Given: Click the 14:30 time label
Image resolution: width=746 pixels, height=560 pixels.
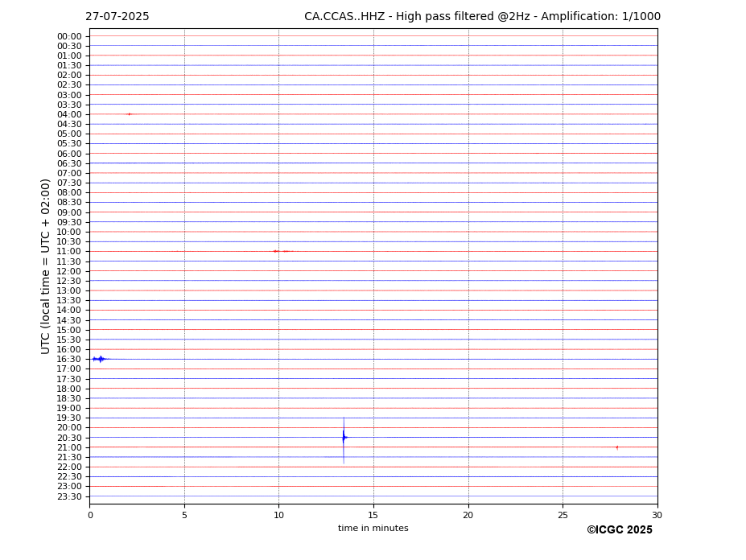Looking at the screenshot, I should [x=69, y=320].
